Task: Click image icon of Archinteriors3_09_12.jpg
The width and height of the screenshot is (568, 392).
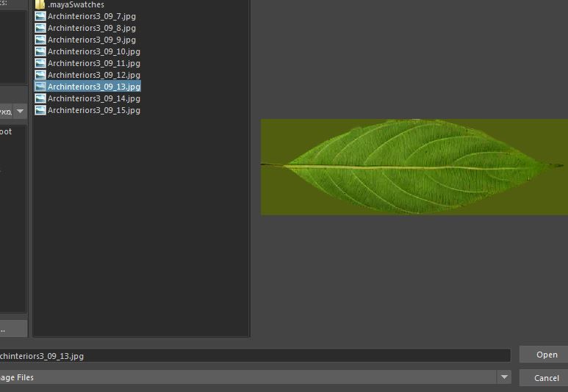Action: (40, 75)
